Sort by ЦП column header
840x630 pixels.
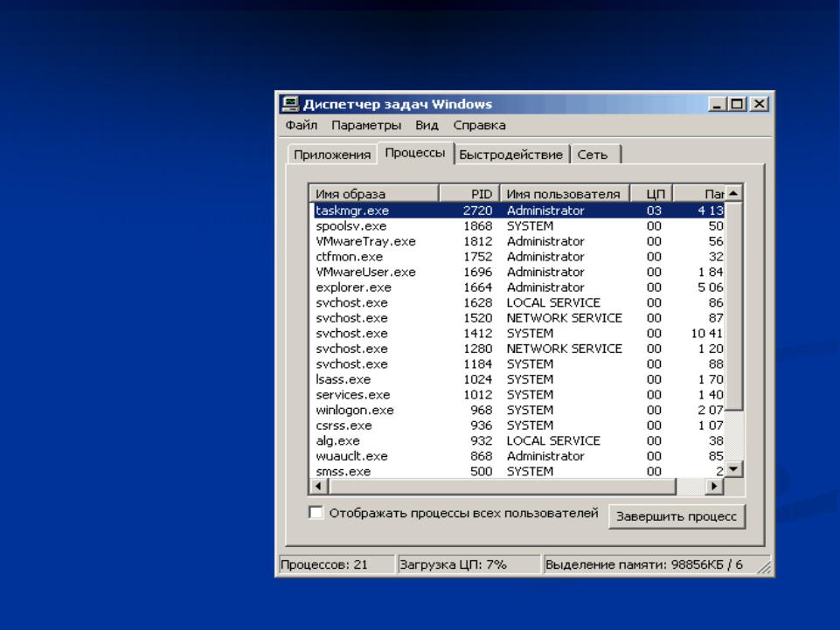pos(651,193)
